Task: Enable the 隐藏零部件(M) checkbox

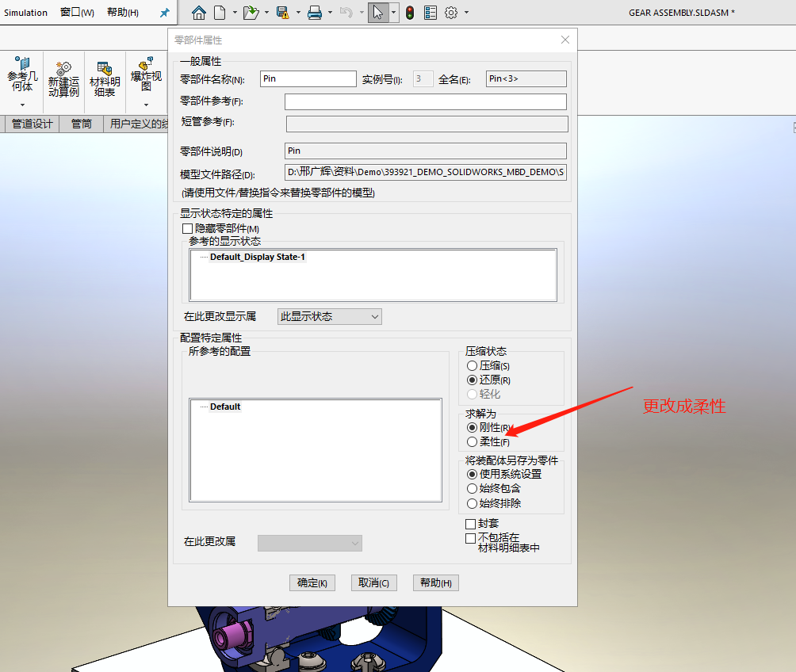Action: [x=187, y=228]
